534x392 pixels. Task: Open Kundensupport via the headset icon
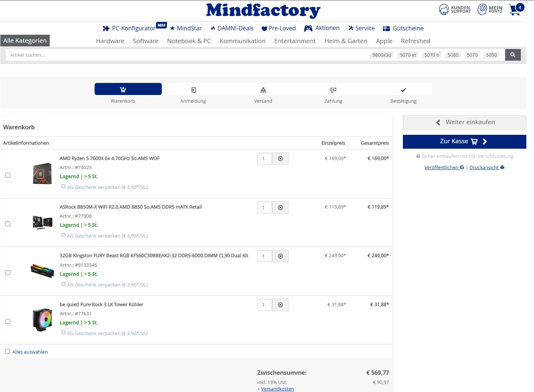[444, 9]
